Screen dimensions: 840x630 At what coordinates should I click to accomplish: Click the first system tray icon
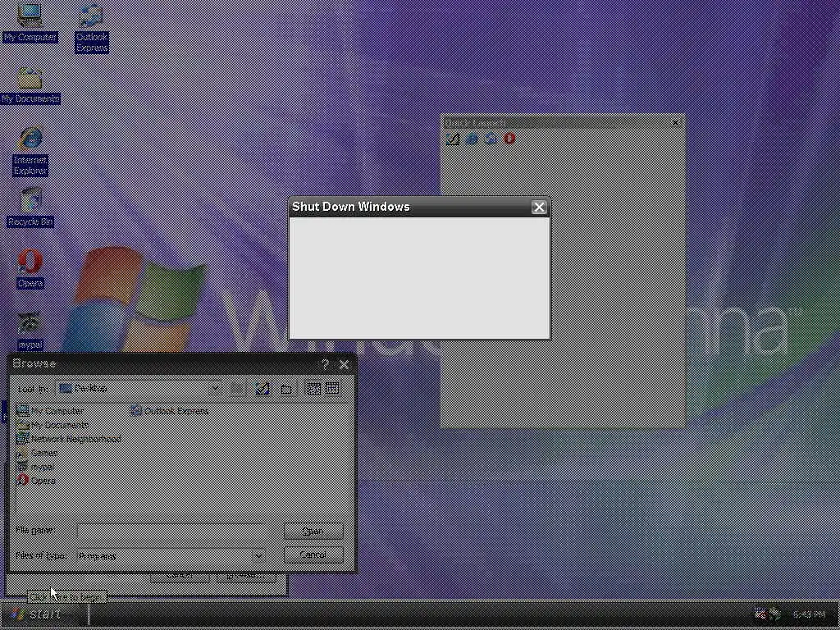click(x=760, y=614)
